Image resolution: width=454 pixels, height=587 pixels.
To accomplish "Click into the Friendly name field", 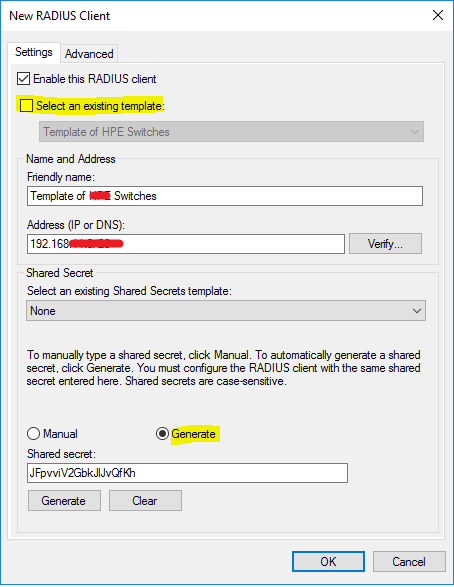I will [225, 196].
